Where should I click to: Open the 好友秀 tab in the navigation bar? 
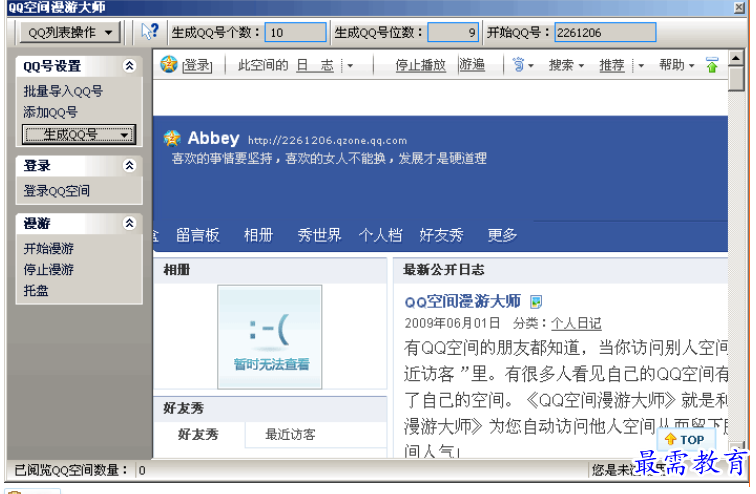click(x=441, y=235)
